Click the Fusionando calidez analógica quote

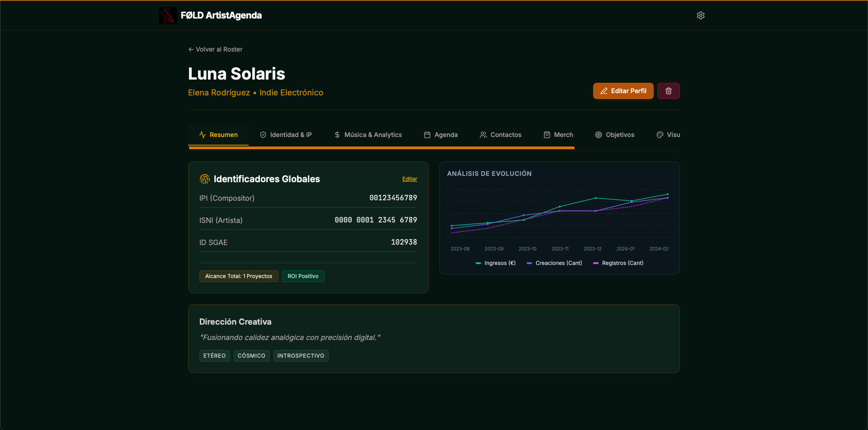(290, 338)
